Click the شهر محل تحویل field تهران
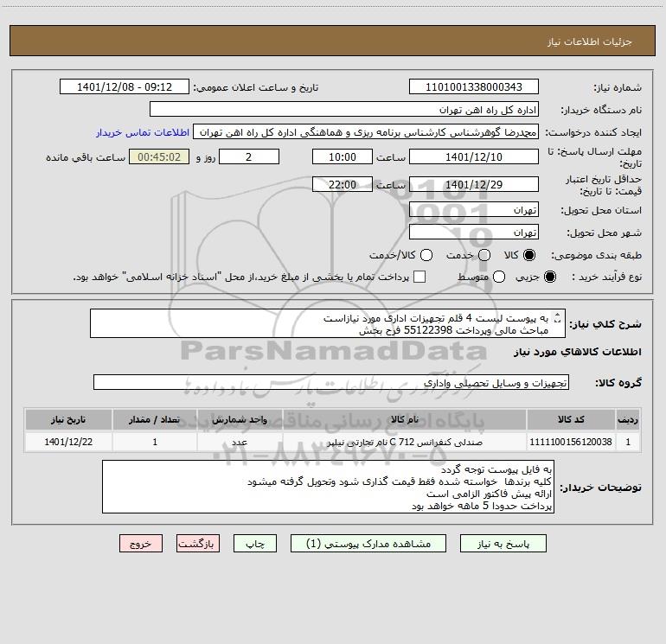Viewport: 666px width, 644px height. pos(474,233)
